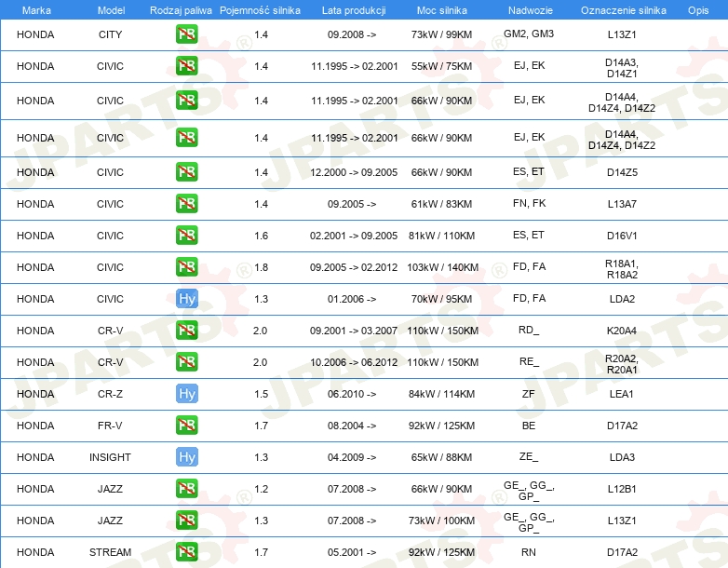
Task: Select engine code L13A7
Action: [622, 204]
